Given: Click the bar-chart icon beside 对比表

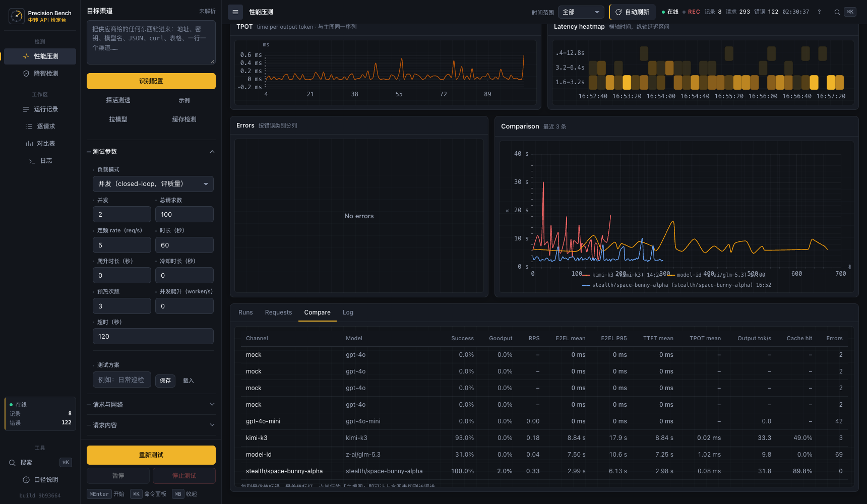Looking at the screenshot, I should (x=29, y=144).
